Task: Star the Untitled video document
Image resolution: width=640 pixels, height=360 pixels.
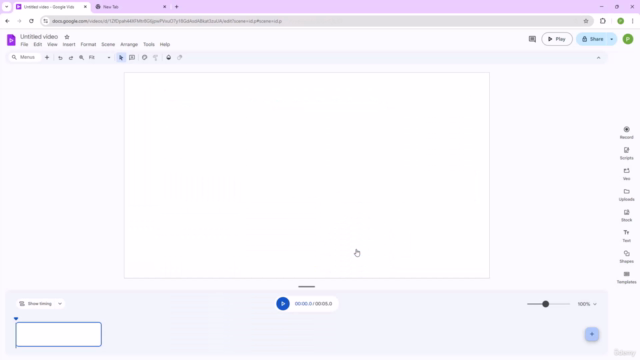Action: coord(67,37)
